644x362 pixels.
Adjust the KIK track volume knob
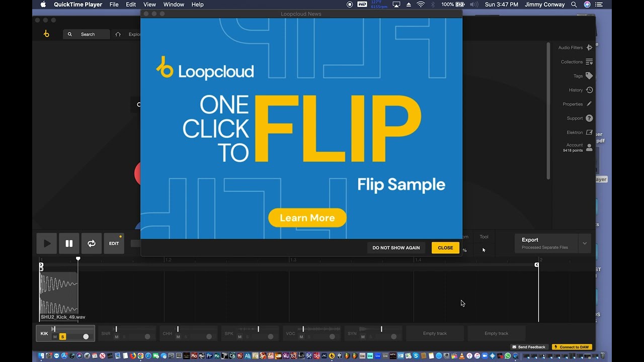86,337
